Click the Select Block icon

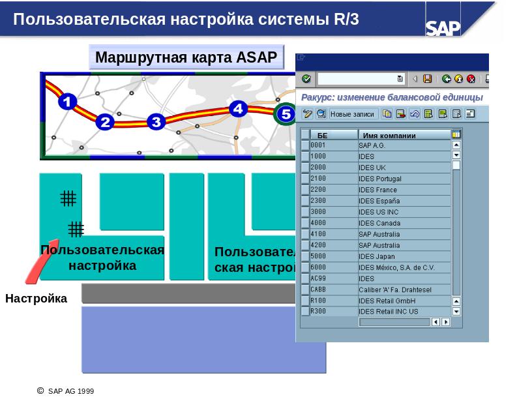point(443,114)
